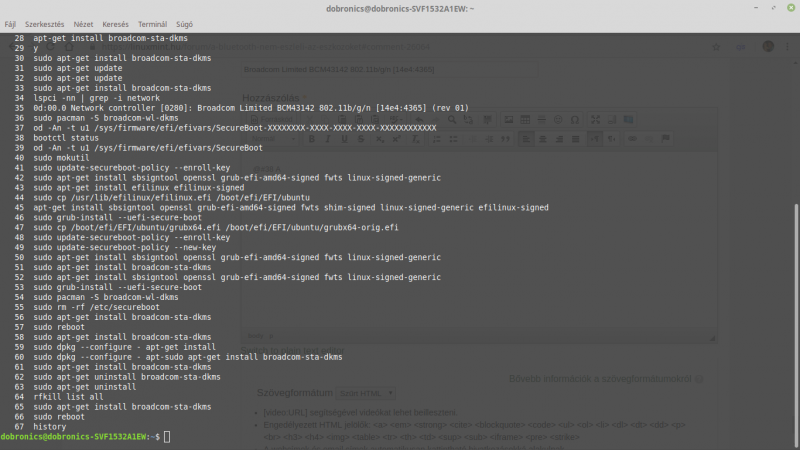800x450 pixels.
Task: Click the Subscript icon in the forum editor
Action: (380, 139)
